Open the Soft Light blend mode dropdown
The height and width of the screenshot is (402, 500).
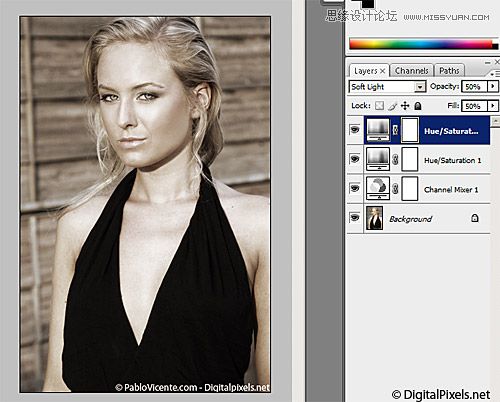point(420,87)
